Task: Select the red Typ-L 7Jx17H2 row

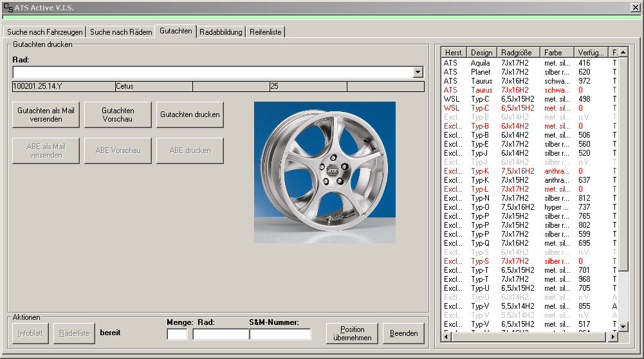Action: 530,189
